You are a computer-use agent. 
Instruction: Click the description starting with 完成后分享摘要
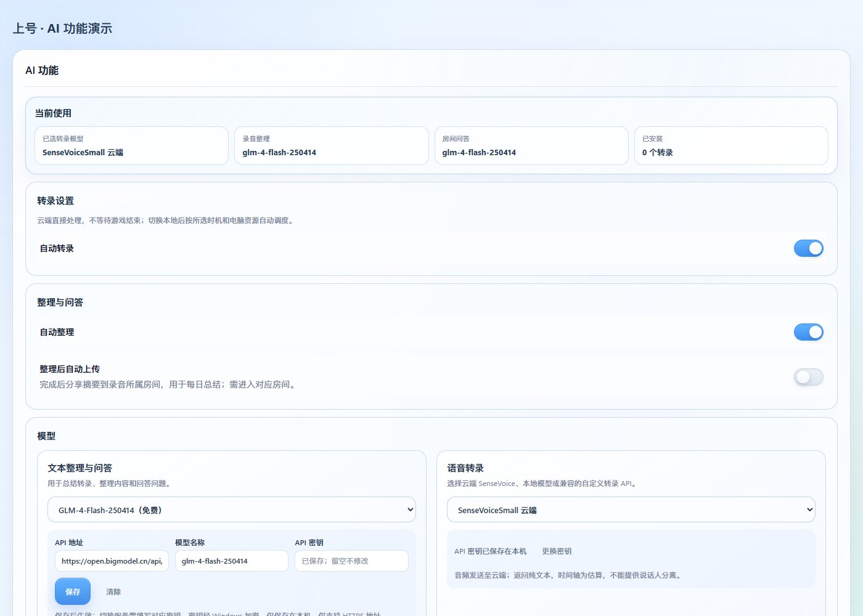(169, 384)
